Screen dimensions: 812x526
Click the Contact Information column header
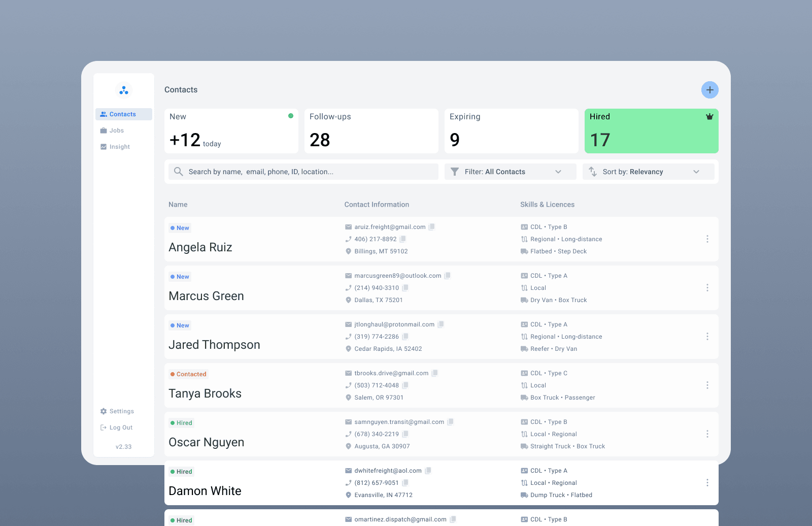coord(377,205)
